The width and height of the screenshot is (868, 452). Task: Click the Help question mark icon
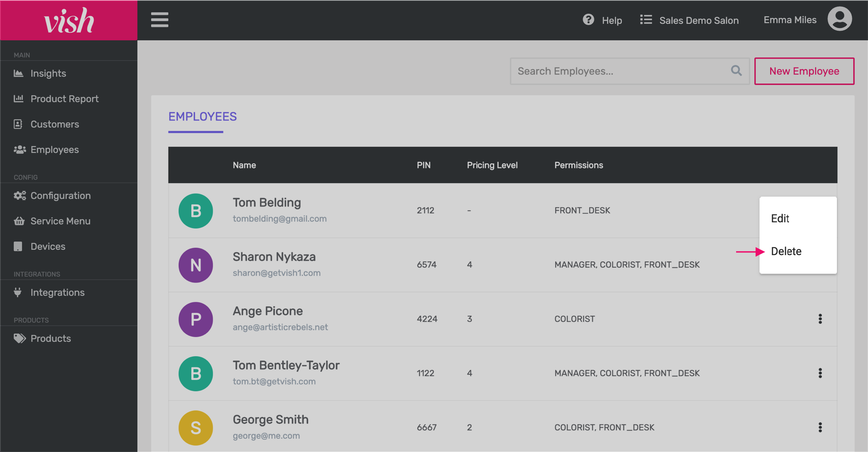tap(588, 20)
